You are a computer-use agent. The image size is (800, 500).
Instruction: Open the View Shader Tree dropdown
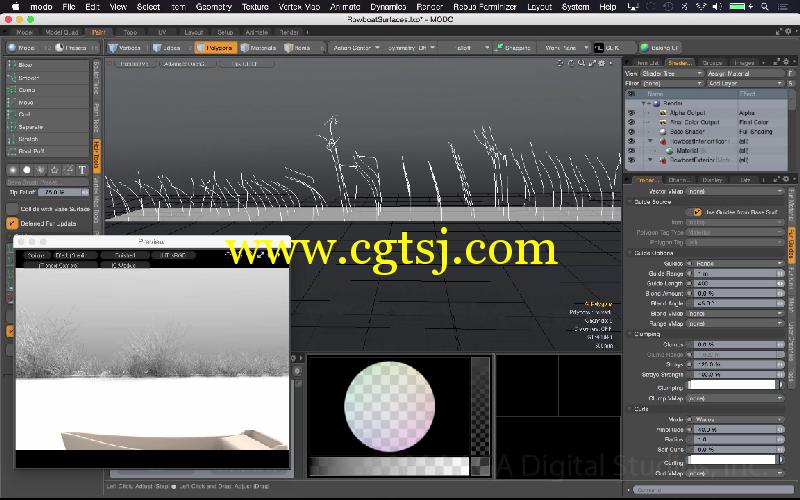(671, 73)
